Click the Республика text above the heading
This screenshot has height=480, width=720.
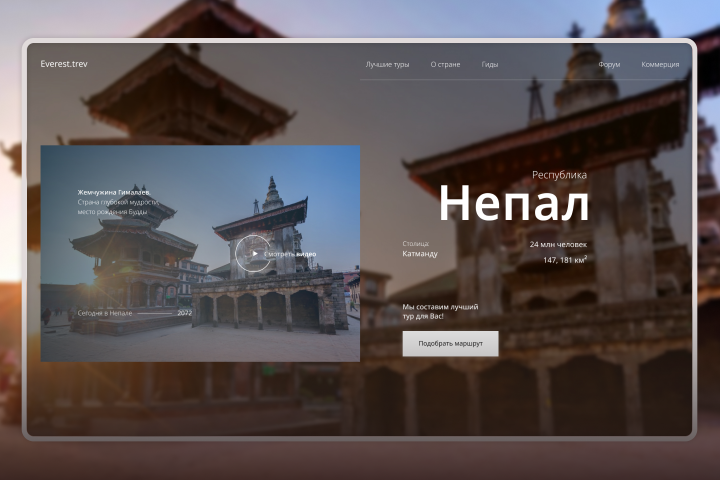[559, 175]
